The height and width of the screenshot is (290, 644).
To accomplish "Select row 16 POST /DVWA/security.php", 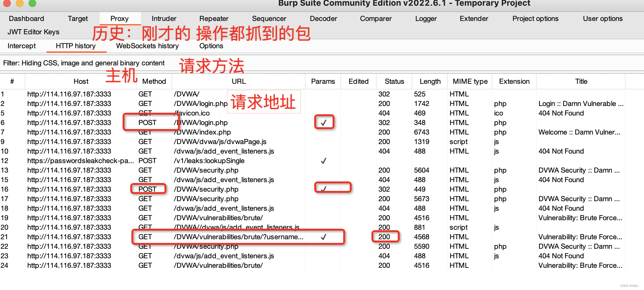I will [312, 189].
